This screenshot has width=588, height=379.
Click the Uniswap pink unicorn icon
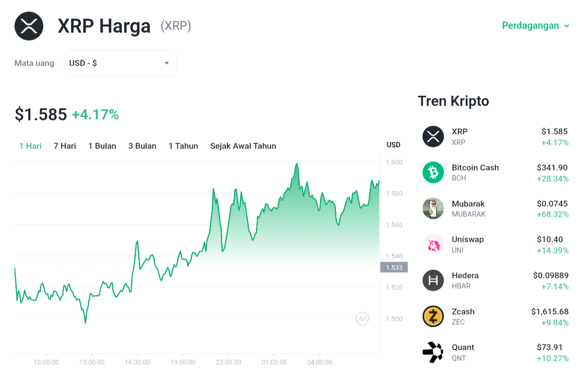(x=433, y=244)
